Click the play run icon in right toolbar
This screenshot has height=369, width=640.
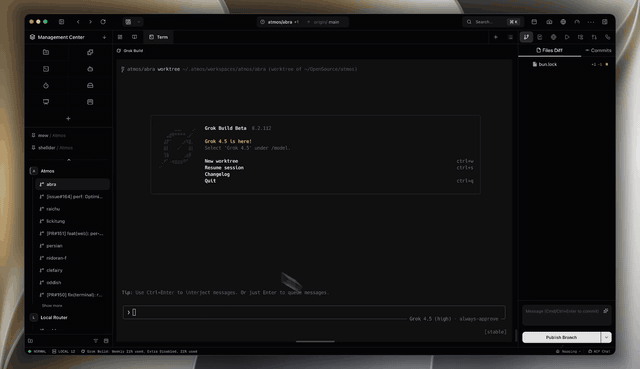567,37
